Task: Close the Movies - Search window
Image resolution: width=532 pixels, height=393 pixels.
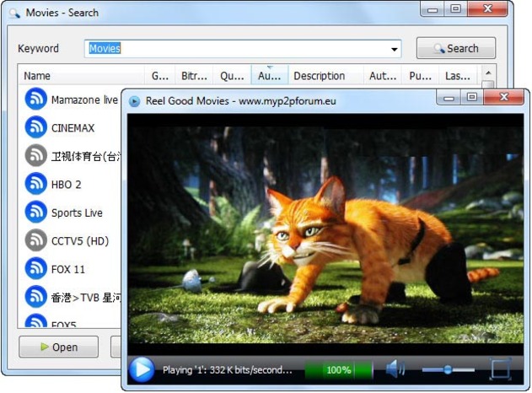Action: coord(487,9)
